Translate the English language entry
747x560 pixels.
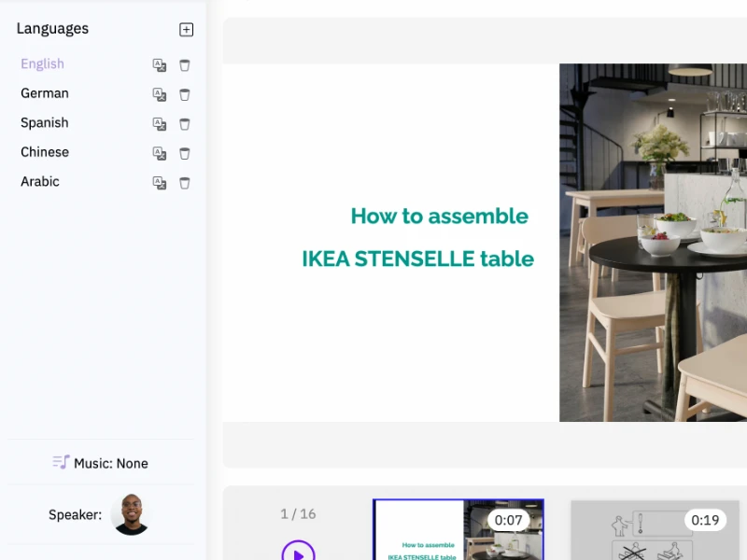[x=160, y=65]
